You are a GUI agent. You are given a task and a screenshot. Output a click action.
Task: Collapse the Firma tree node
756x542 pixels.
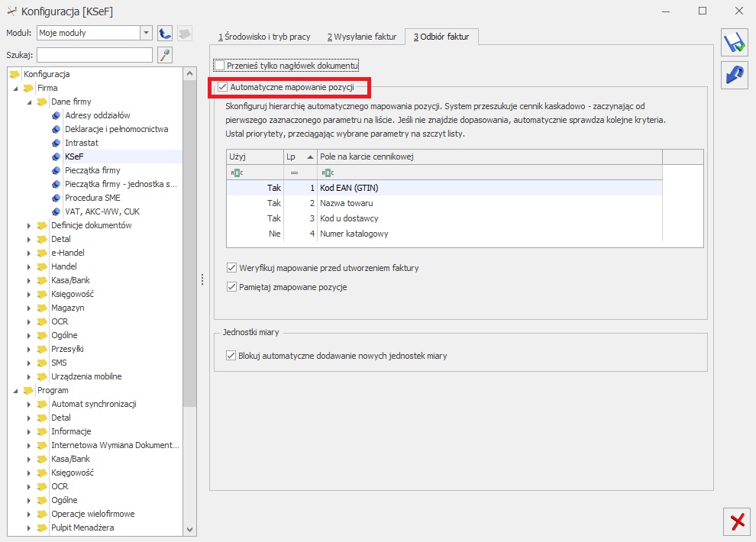[x=15, y=88]
